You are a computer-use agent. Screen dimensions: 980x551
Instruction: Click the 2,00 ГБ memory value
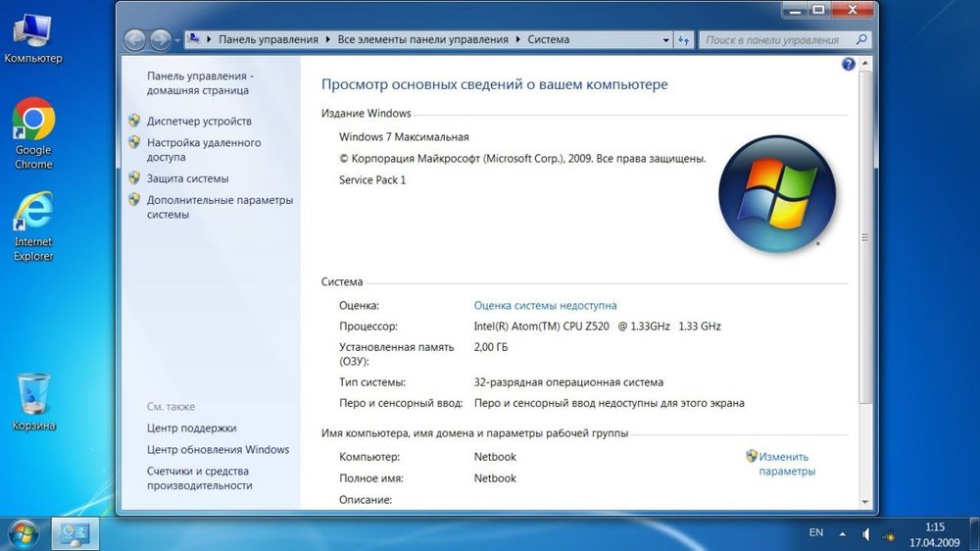491,347
